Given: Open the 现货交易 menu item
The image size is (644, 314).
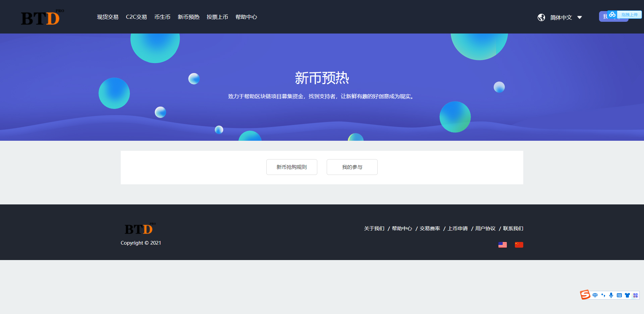Looking at the screenshot, I should coord(108,17).
